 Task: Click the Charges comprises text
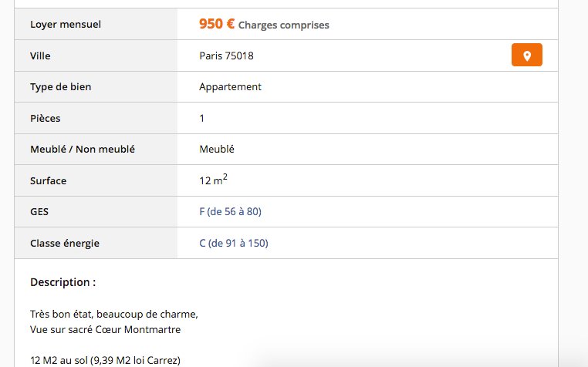point(284,25)
